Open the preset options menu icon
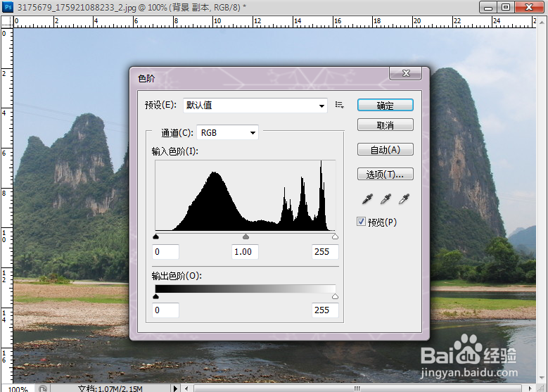 (339, 105)
